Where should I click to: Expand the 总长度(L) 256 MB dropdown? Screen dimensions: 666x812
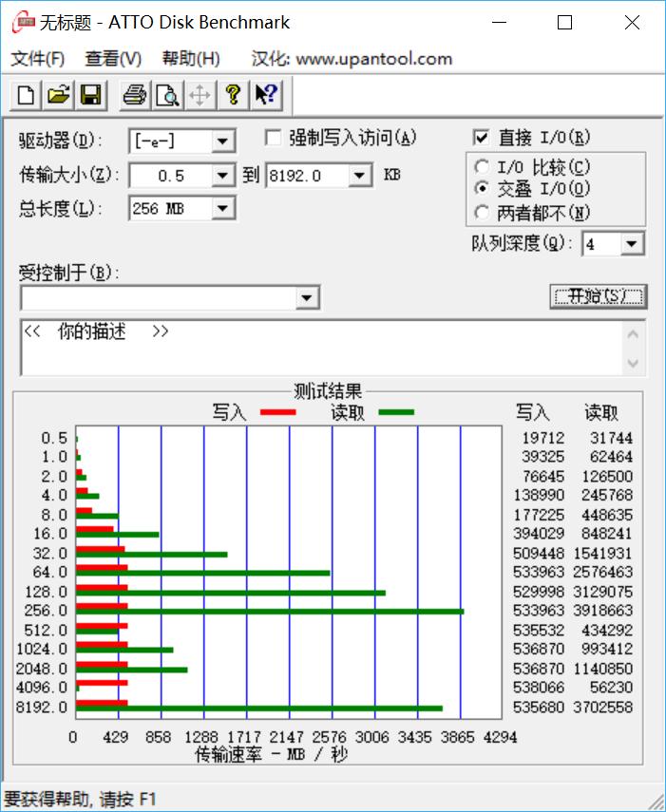[x=222, y=209]
